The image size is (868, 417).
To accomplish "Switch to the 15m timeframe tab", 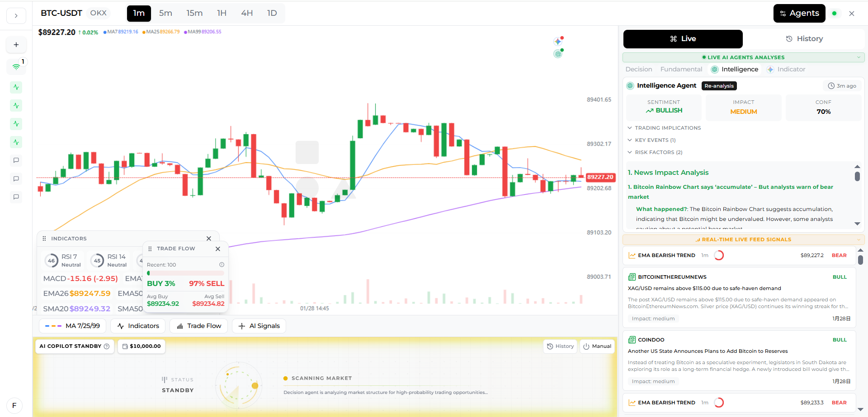I will (194, 13).
